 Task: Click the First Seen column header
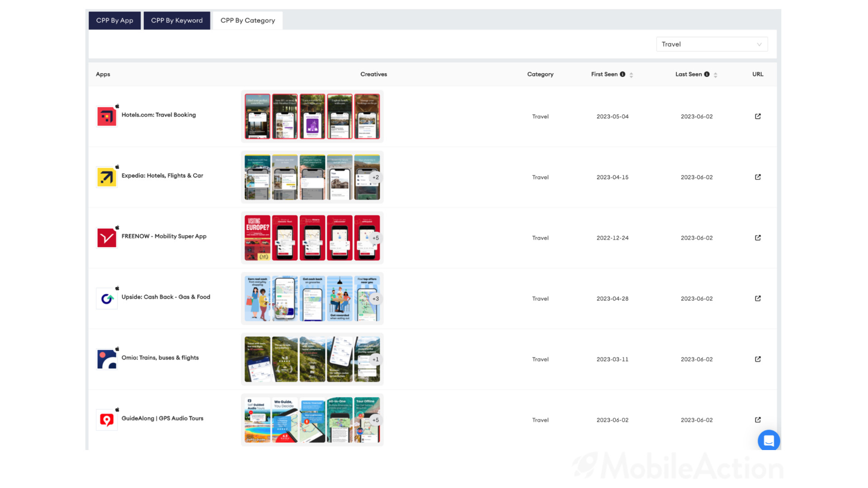tap(604, 74)
